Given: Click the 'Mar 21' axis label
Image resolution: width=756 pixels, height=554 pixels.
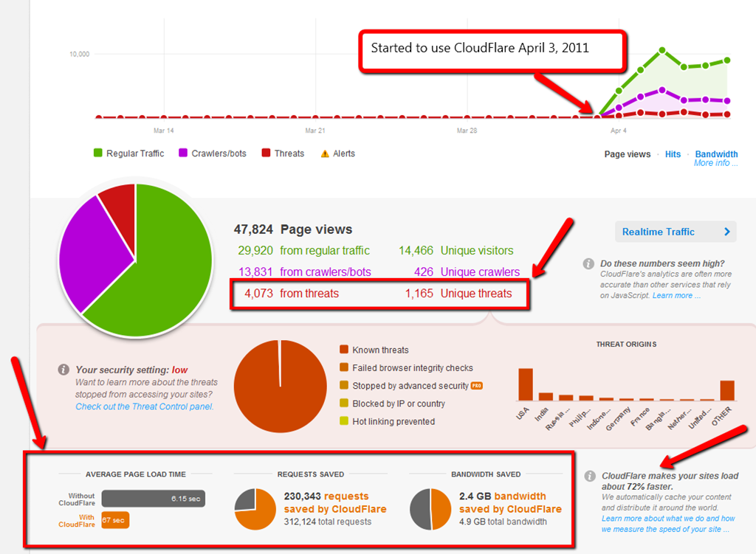Looking at the screenshot, I should (315, 131).
